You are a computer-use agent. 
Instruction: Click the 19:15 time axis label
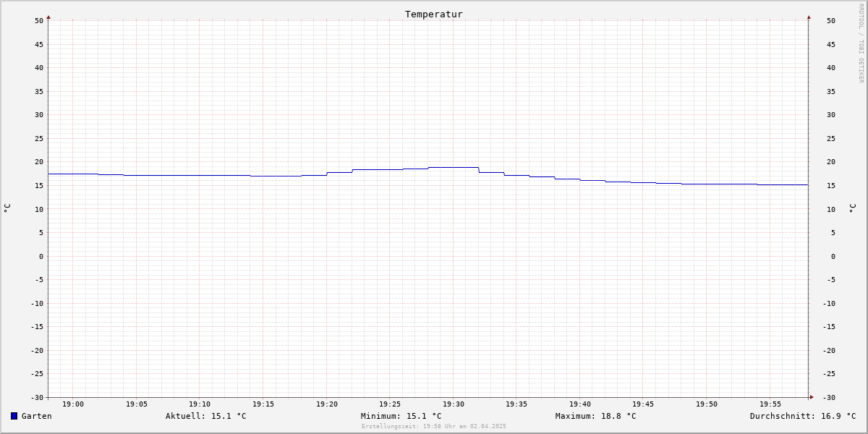(x=263, y=404)
